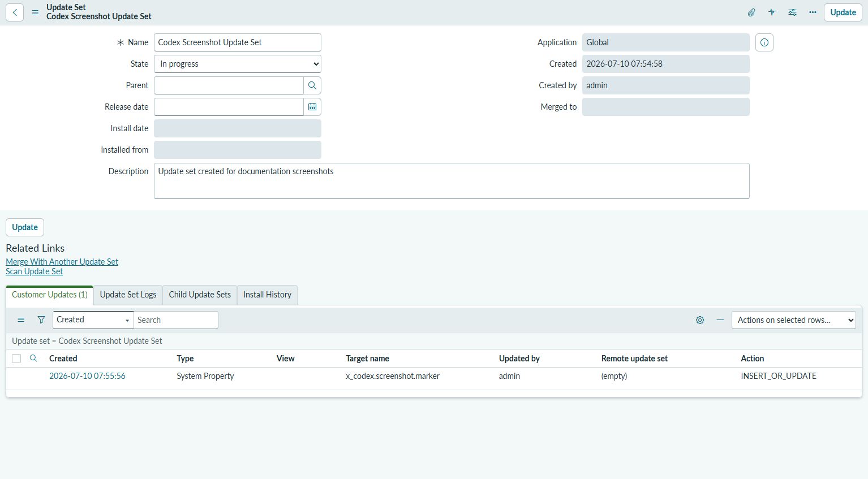
Task: Open personalize list gear icon
Action: 700,320
